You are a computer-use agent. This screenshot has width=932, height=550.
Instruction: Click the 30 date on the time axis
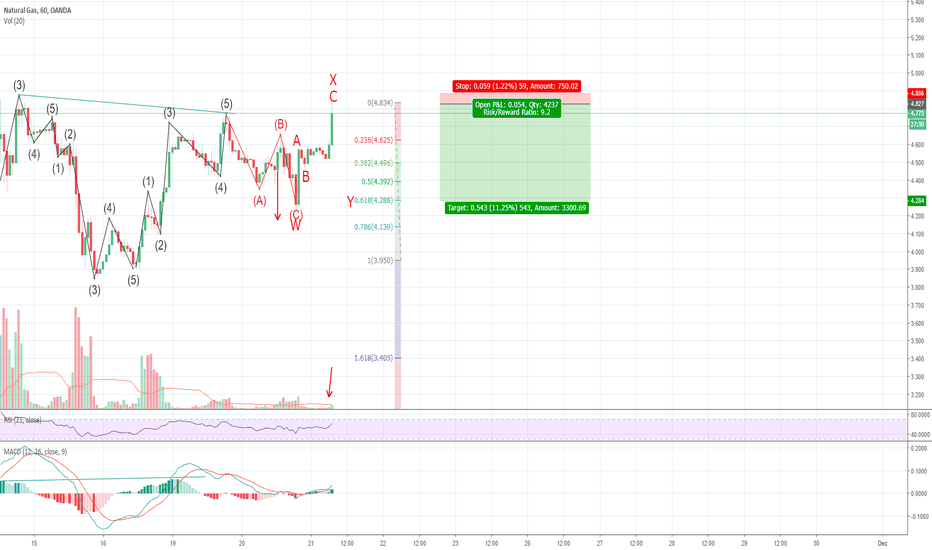pyautogui.click(x=816, y=543)
